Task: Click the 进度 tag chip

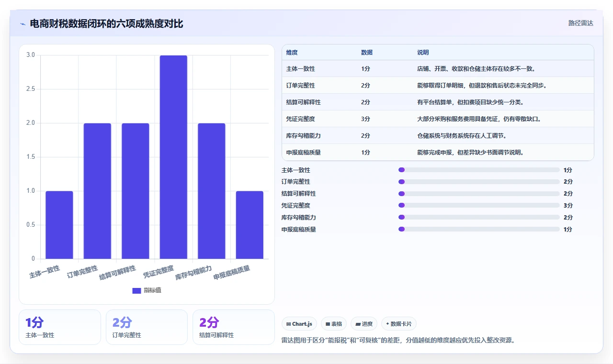Action: (x=364, y=324)
